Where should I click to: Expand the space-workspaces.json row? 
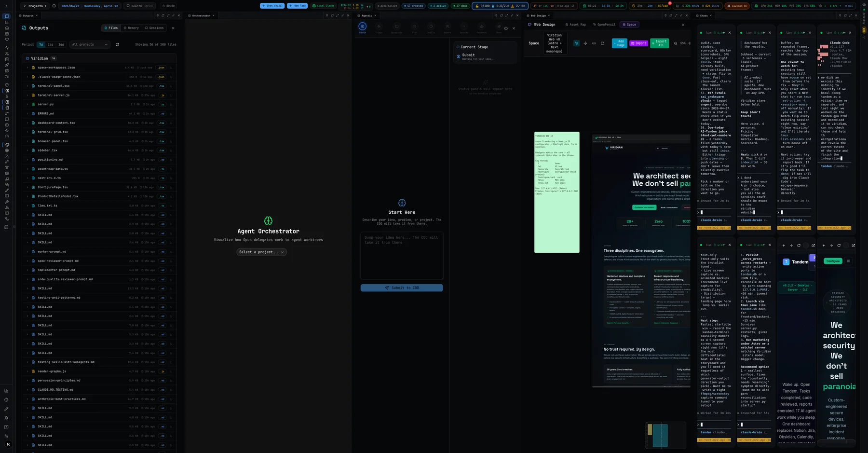tap(27, 68)
